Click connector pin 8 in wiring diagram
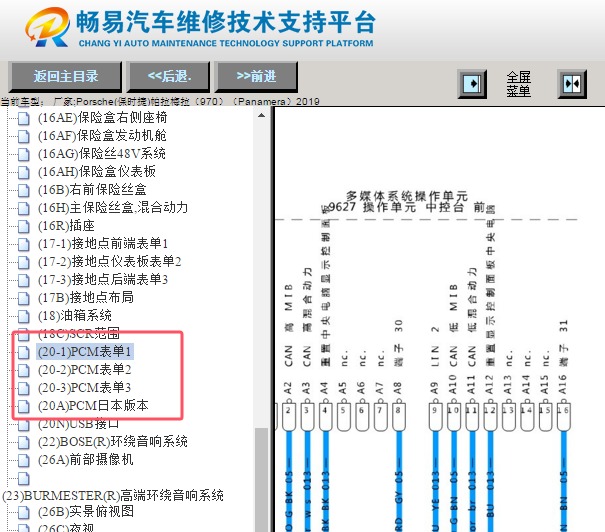The height and width of the screenshot is (532, 605). (398, 415)
